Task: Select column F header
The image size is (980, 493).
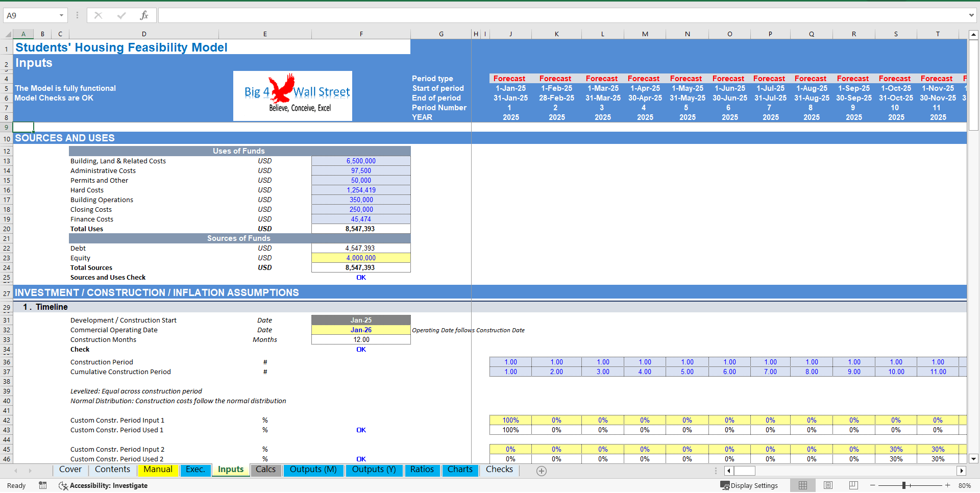Action: tap(361, 34)
